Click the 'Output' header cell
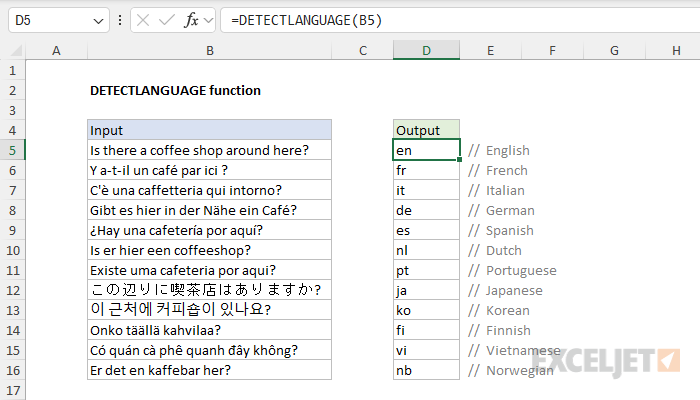This screenshot has width=700, height=400. point(426,130)
